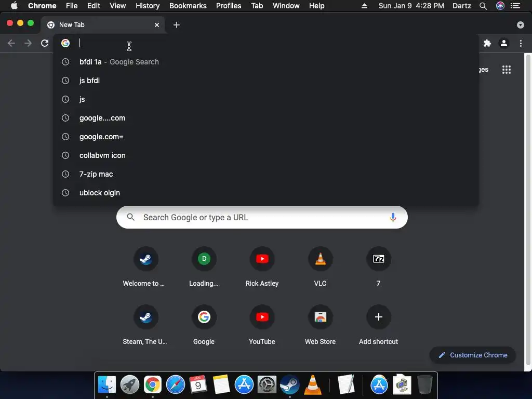Open VLC cone icon in the Dock
The height and width of the screenshot is (399, 532).
click(312, 384)
